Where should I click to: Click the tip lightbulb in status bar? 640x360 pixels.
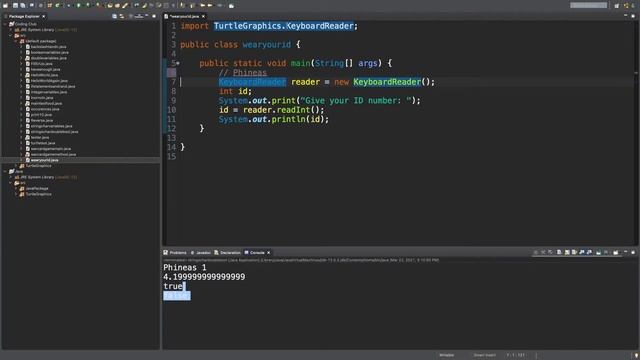[636, 356]
